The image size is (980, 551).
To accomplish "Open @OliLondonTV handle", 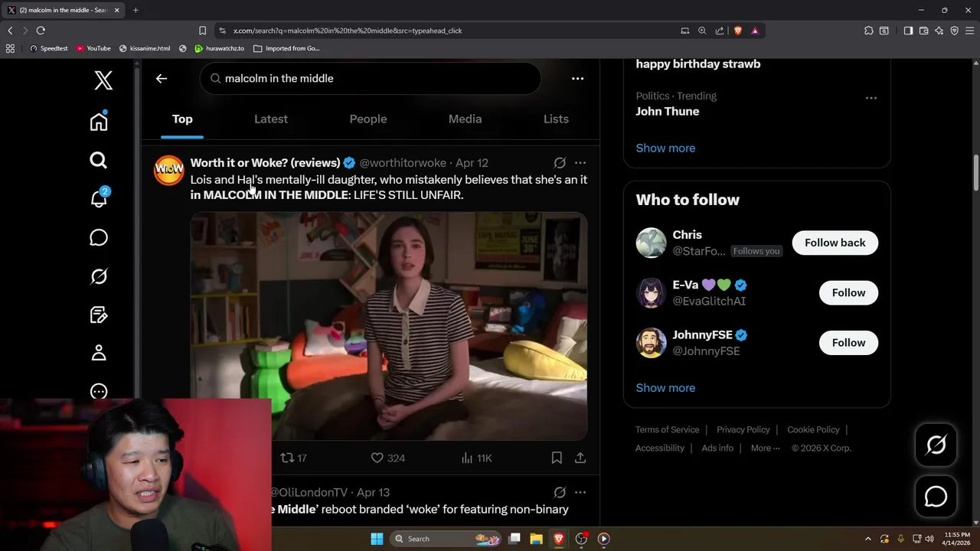I will pos(309,493).
